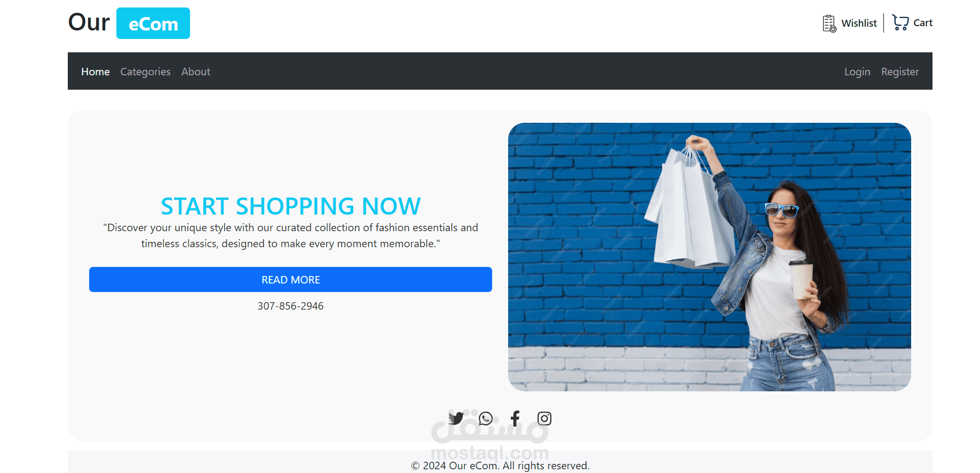The height and width of the screenshot is (473, 980).
Task: Open the Register page link
Action: [900, 72]
